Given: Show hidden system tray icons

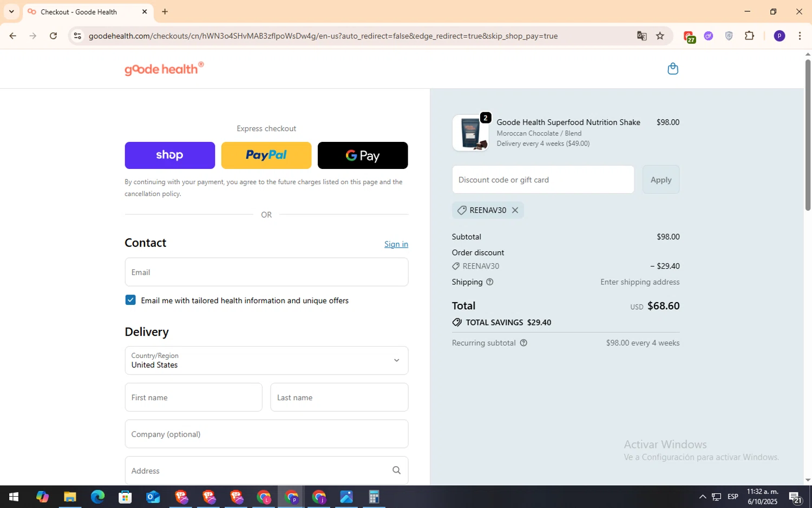Looking at the screenshot, I should [702, 497].
